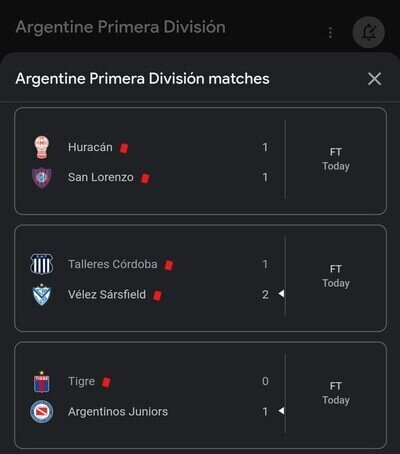Click the Argentine Primera División header title

click(x=120, y=27)
